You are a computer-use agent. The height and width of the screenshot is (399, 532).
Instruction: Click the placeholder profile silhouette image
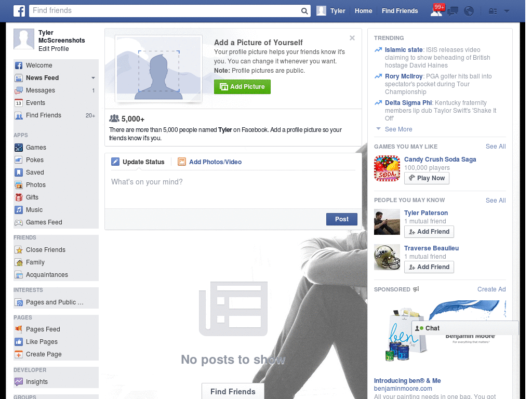158,69
